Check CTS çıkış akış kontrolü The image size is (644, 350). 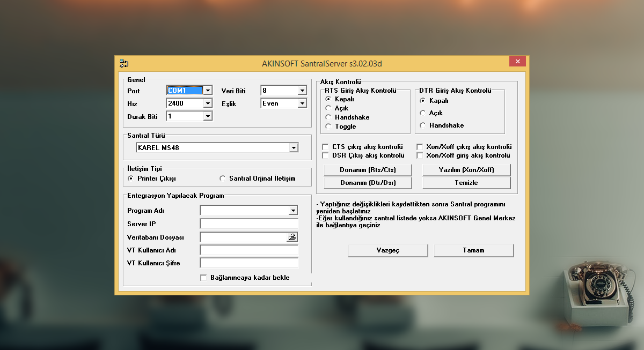click(x=325, y=146)
